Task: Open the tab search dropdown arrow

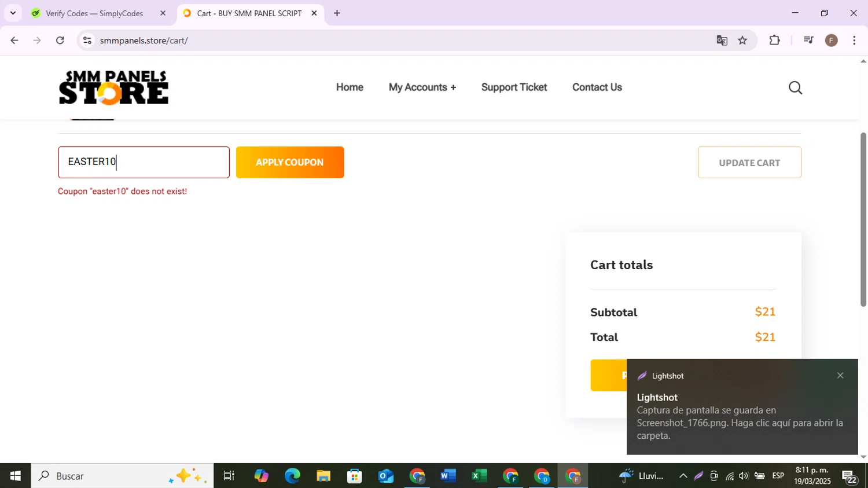Action: coord(13,13)
